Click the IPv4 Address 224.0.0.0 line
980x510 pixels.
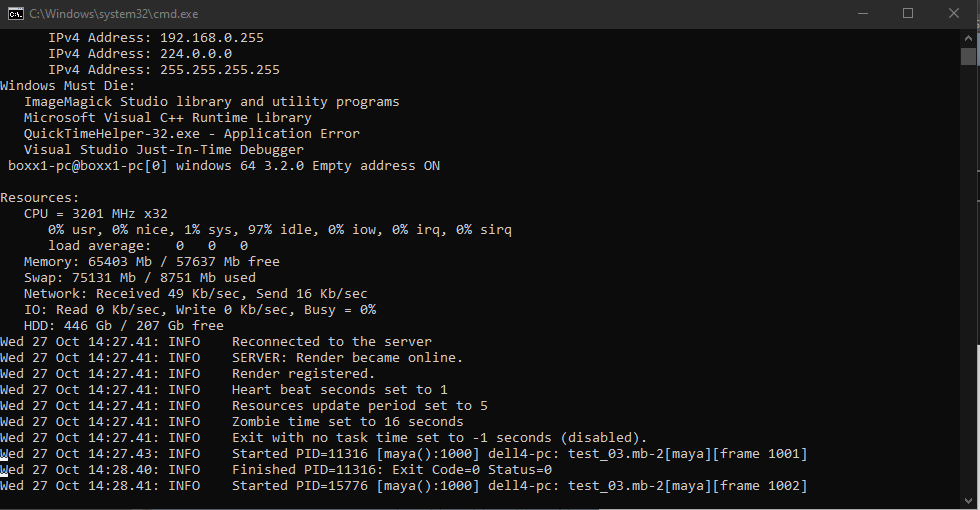[x=140, y=54]
